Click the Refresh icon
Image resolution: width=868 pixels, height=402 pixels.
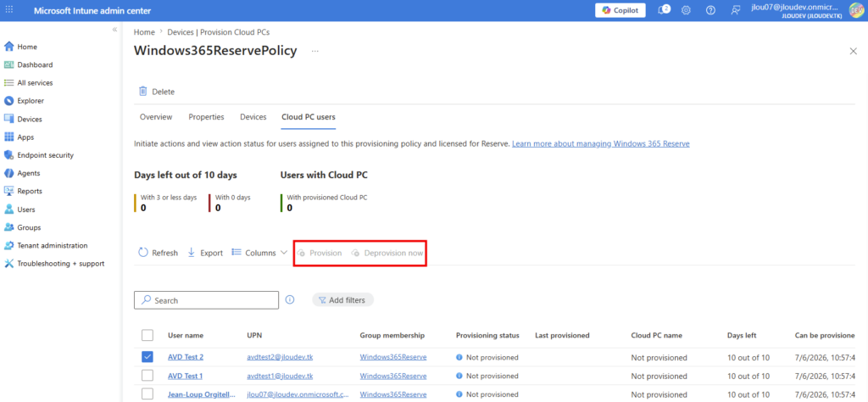(x=142, y=253)
